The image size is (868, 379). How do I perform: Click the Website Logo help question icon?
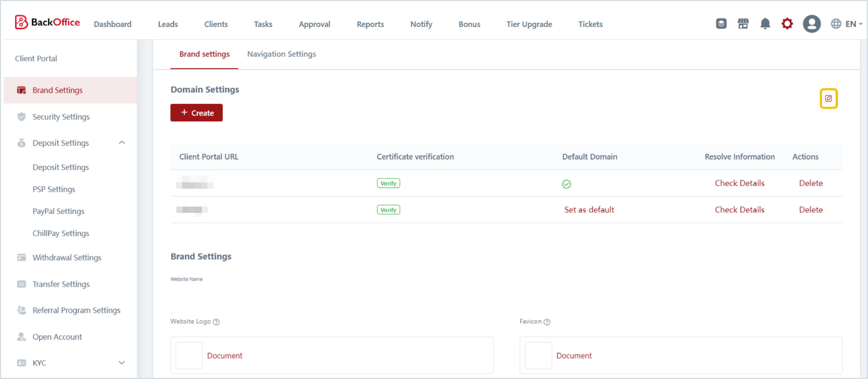coord(216,322)
